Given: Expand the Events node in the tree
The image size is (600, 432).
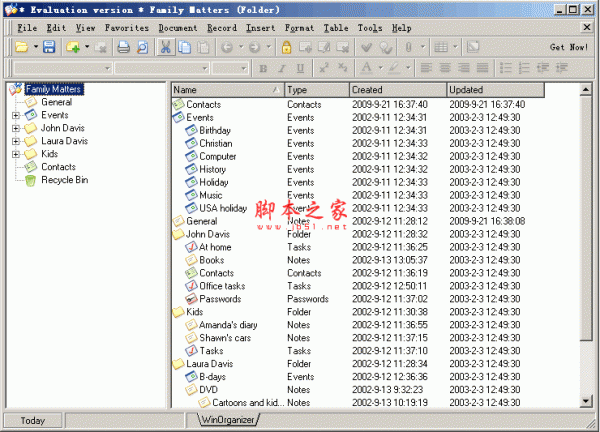Looking at the screenshot, I should pyautogui.click(x=16, y=115).
